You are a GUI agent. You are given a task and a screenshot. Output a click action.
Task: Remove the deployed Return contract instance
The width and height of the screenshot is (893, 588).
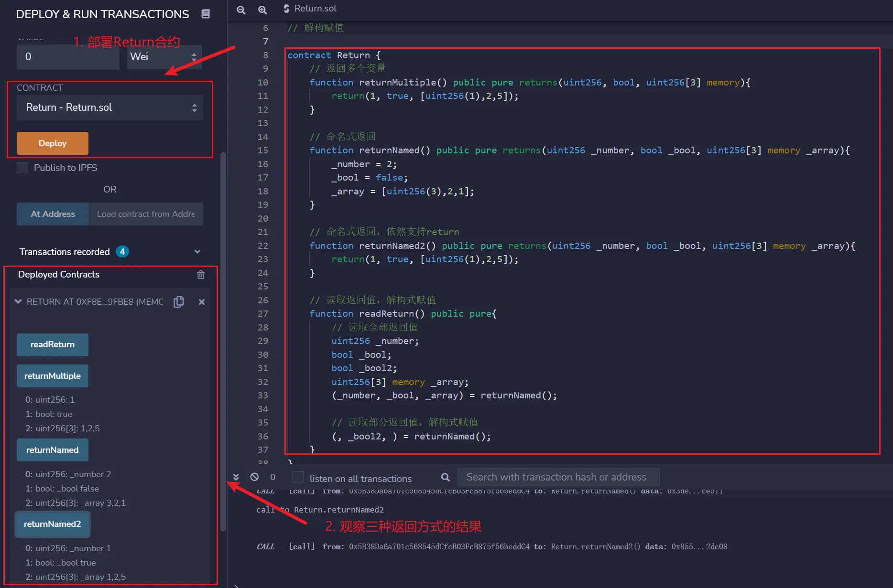click(202, 302)
